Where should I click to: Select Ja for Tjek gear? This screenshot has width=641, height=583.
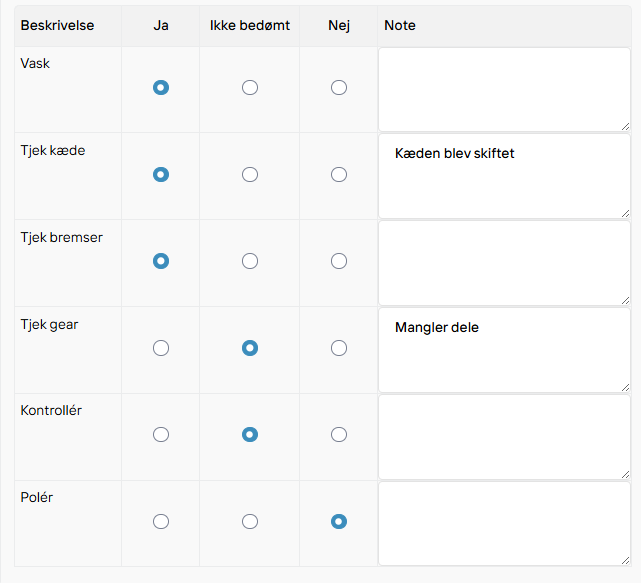pos(161,348)
